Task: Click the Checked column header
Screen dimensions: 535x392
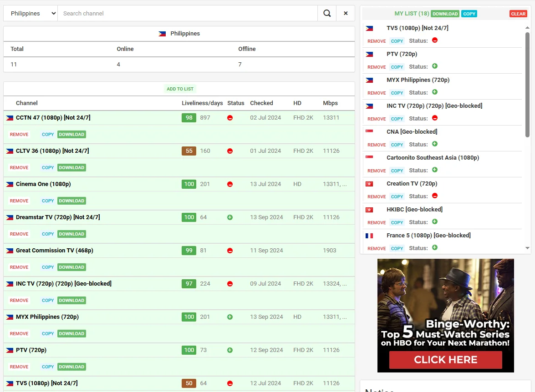Action: coord(261,103)
